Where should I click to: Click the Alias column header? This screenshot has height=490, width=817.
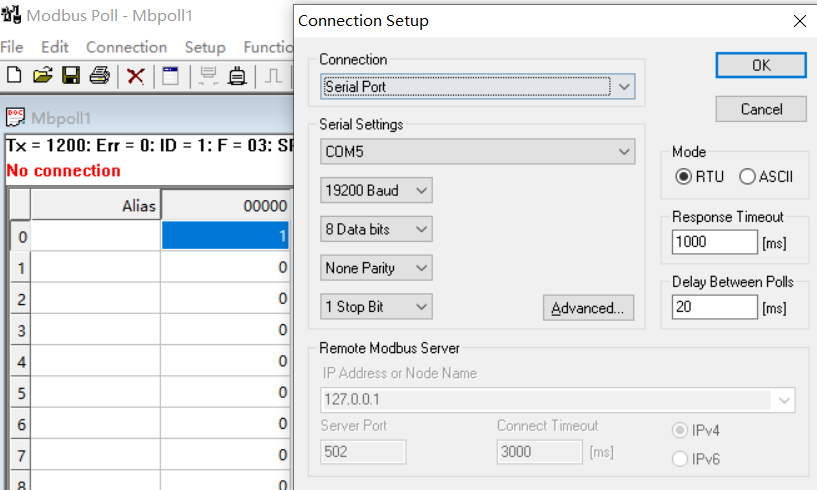point(96,205)
